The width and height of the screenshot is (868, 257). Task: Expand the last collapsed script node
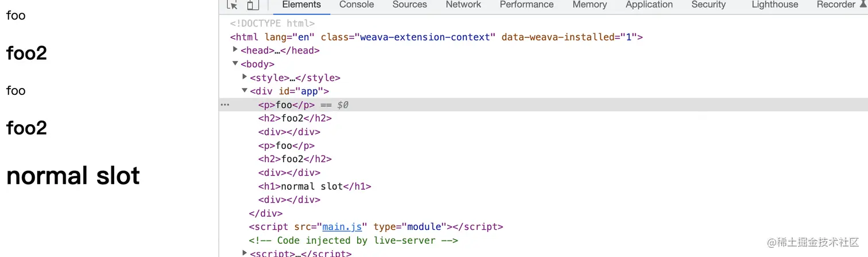[x=245, y=252]
